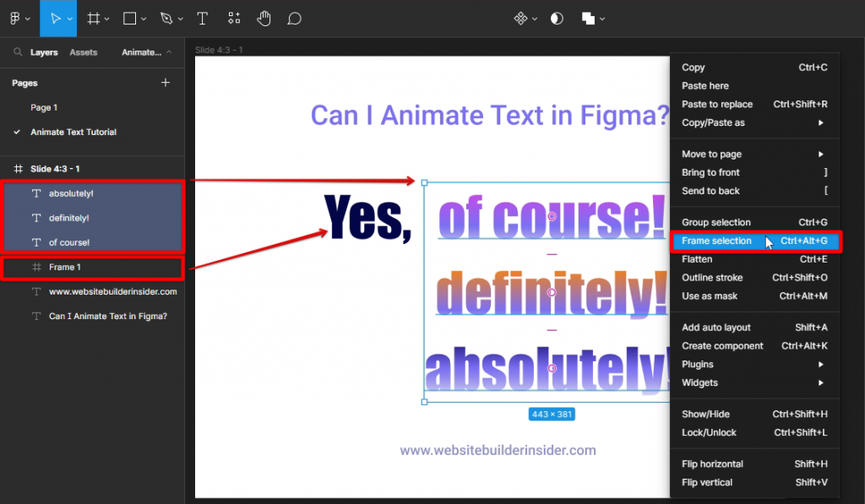Click the canvas heading Can I Animate Text in Figma?
This screenshot has height=504, width=865.
click(490, 116)
